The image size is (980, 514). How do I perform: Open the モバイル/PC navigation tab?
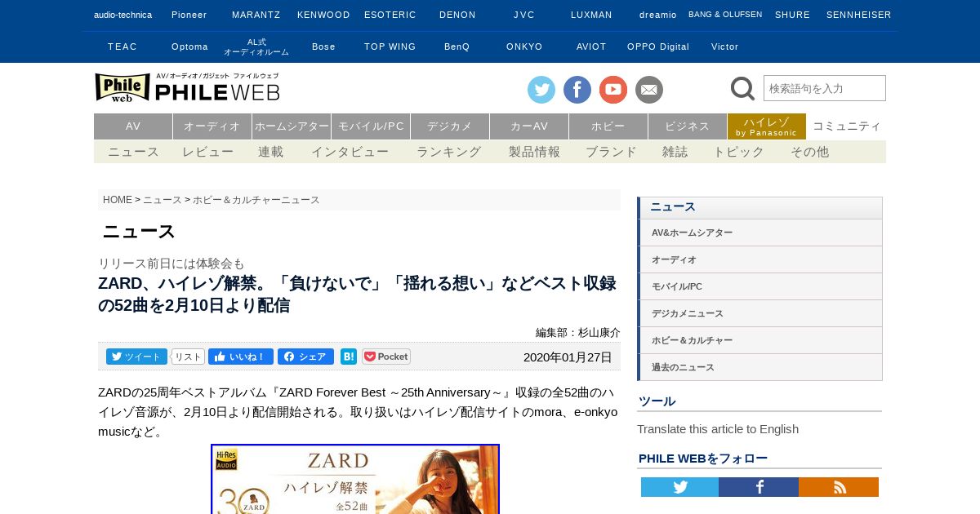[x=371, y=126]
